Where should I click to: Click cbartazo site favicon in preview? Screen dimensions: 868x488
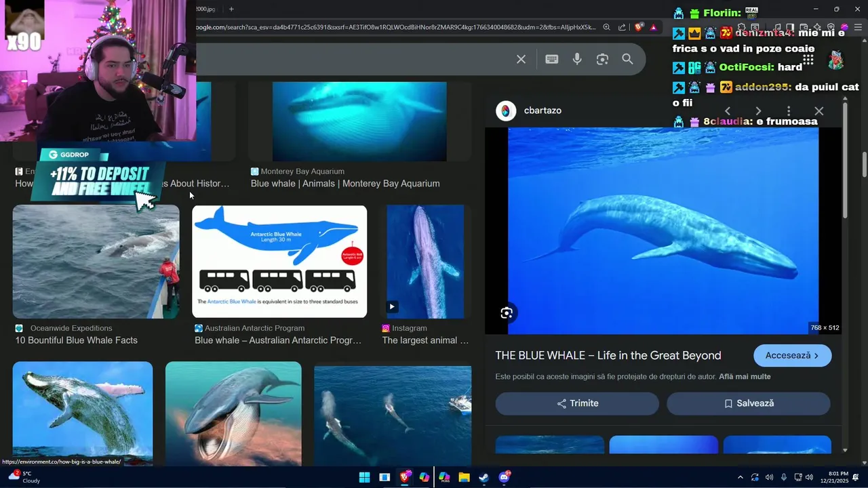tap(506, 110)
